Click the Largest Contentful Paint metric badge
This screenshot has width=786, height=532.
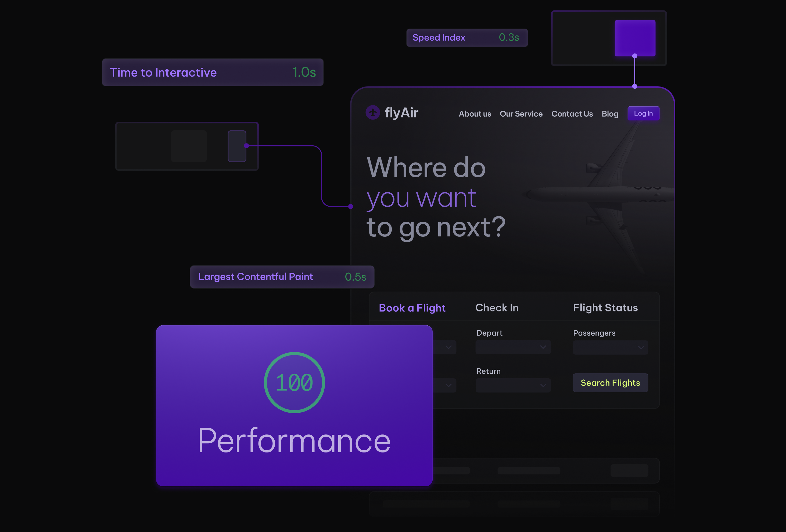click(282, 277)
